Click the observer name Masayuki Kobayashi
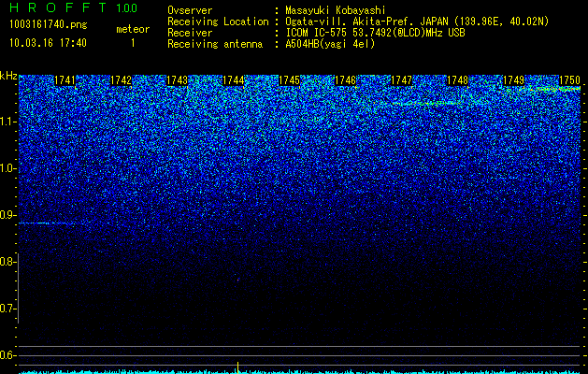The width and height of the screenshot is (588, 374). (x=336, y=10)
